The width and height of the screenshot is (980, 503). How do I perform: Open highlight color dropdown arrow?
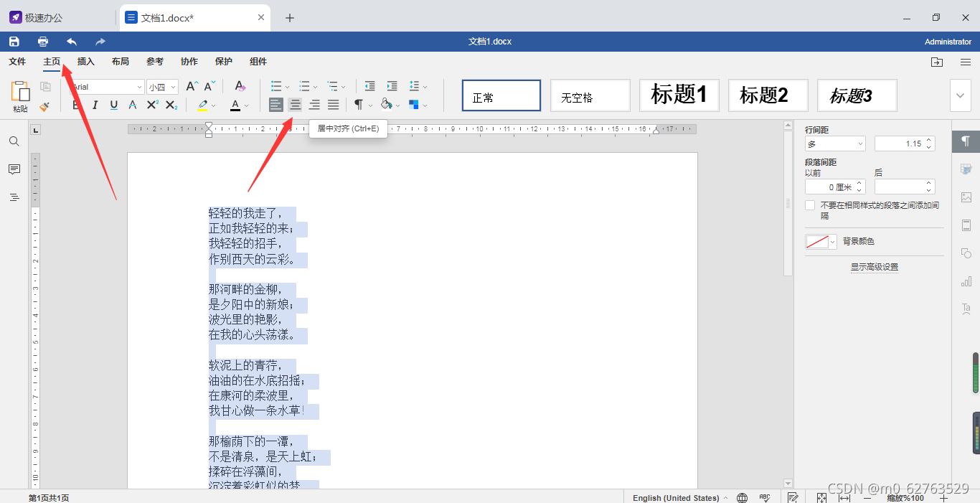tap(214, 106)
